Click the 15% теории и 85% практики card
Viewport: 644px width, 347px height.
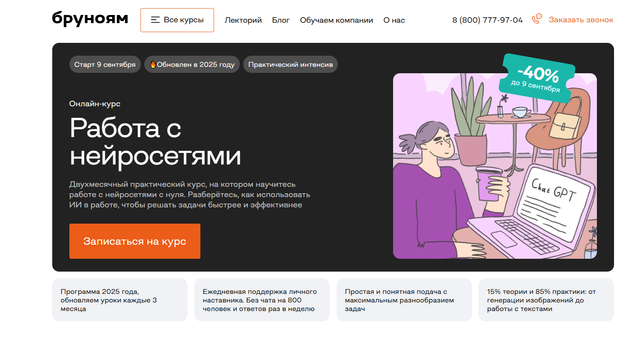coord(546,300)
